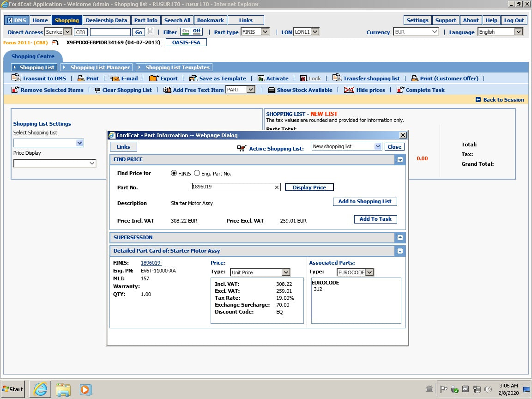
Task: Click the Show Stock Available icon
Action: pos(272,90)
